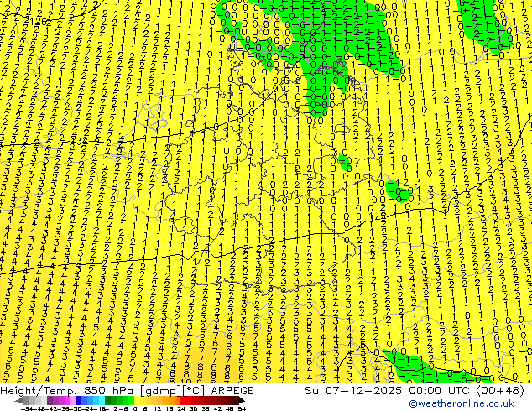Screen dimensions: 532x411
Task: Click the '00:00 UTC' time text
Action: 441,391
